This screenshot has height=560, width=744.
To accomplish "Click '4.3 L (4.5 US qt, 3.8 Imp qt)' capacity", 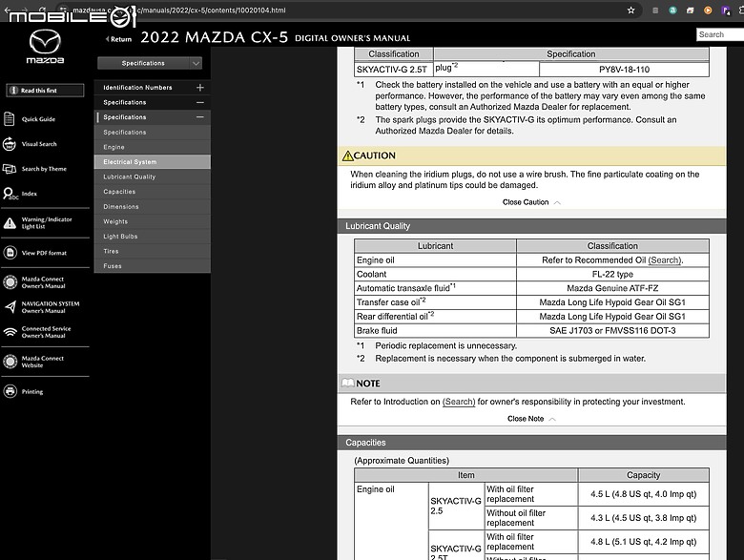I will [x=644, y=518].
